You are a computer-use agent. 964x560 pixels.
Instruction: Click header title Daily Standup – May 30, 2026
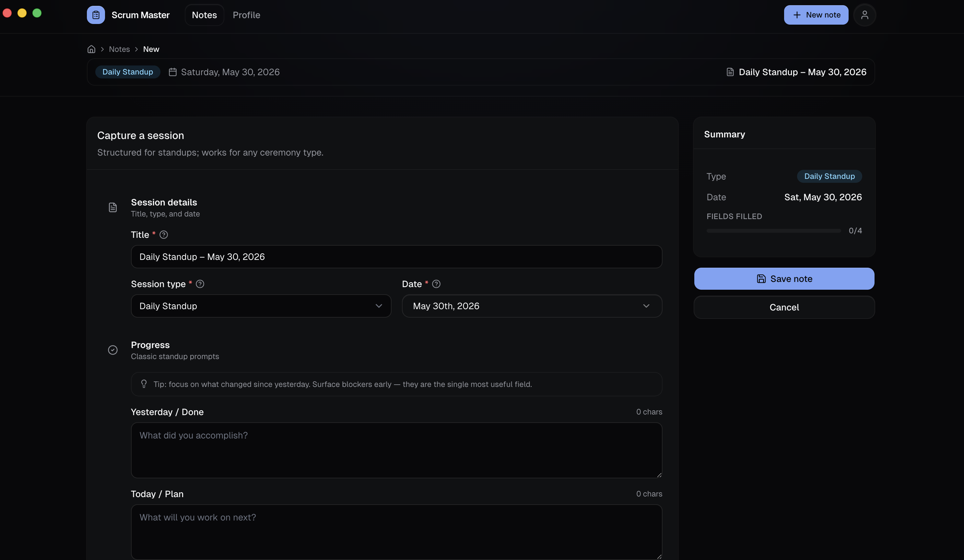point(802,72)
